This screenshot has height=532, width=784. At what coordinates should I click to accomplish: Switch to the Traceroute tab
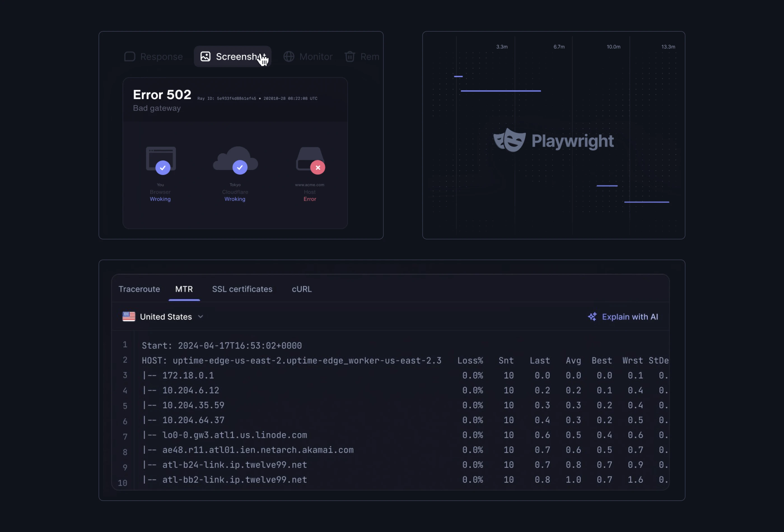[x=139, y=289]
